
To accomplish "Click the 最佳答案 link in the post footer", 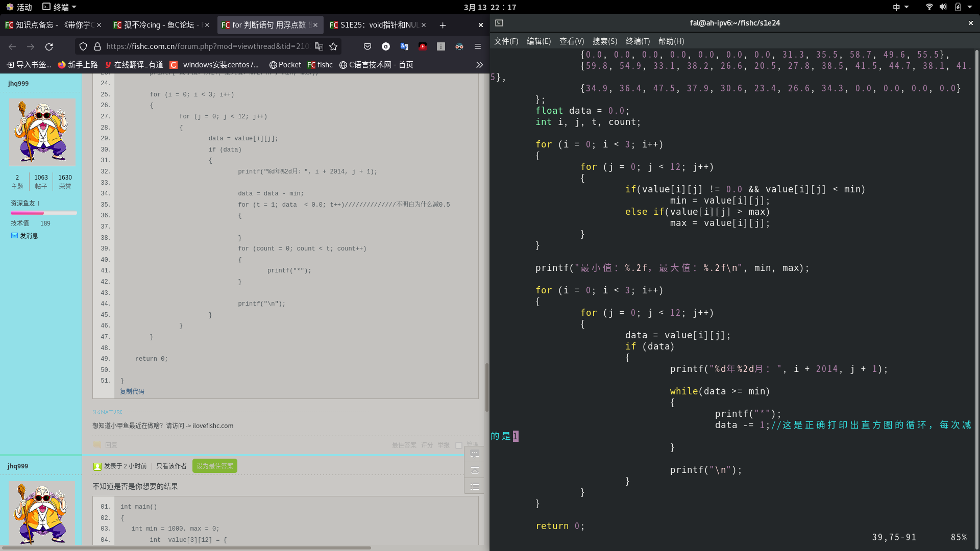I will click(x=404, y=445).
